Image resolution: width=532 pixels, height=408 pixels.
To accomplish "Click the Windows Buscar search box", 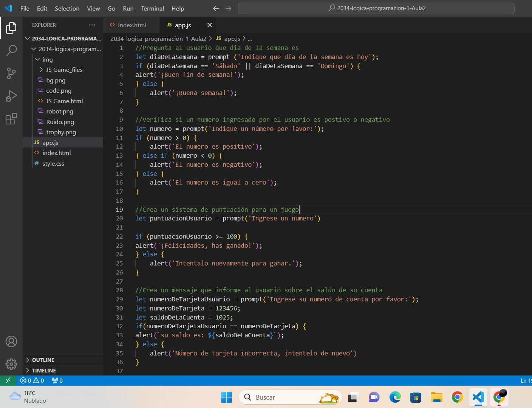I will (290, 397).
